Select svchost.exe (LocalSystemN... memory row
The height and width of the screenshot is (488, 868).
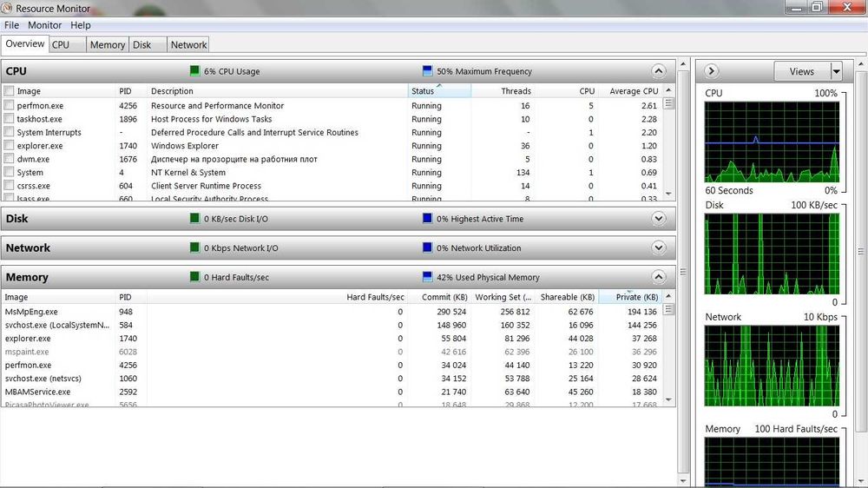pyautogui.click(x=332, y=325)
